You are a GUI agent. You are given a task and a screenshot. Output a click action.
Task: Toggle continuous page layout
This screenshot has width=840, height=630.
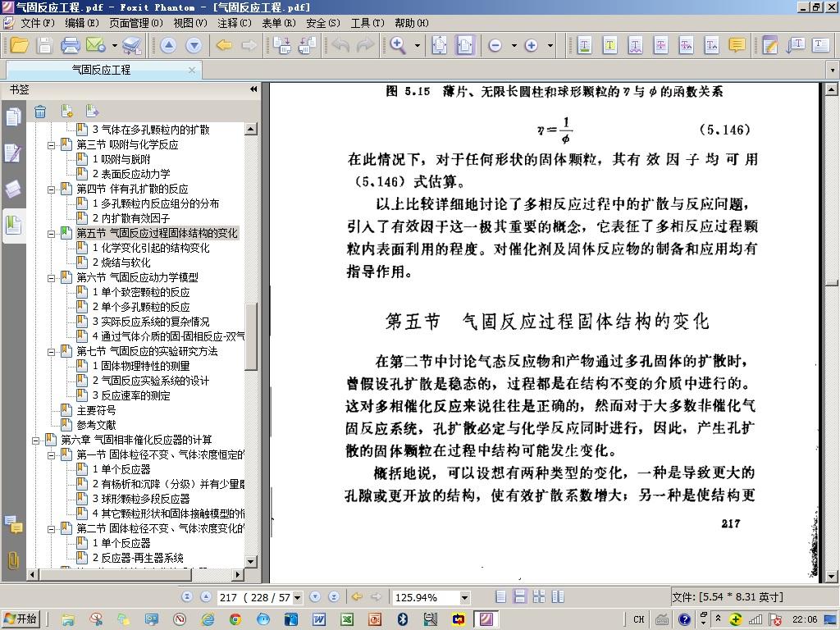519,597
